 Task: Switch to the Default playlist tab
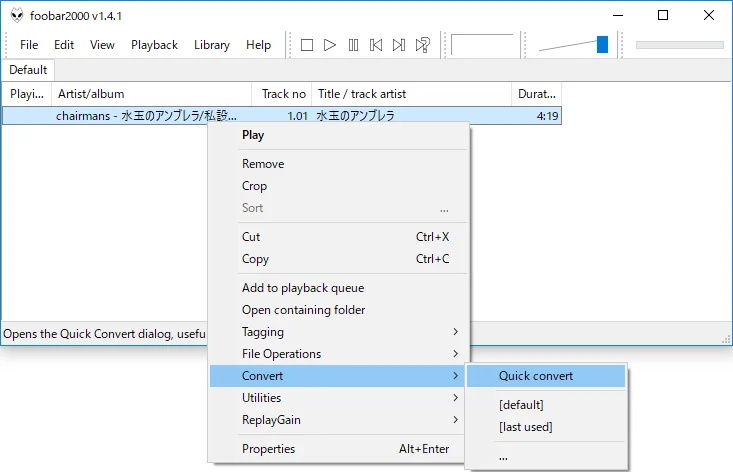(28, 70)
